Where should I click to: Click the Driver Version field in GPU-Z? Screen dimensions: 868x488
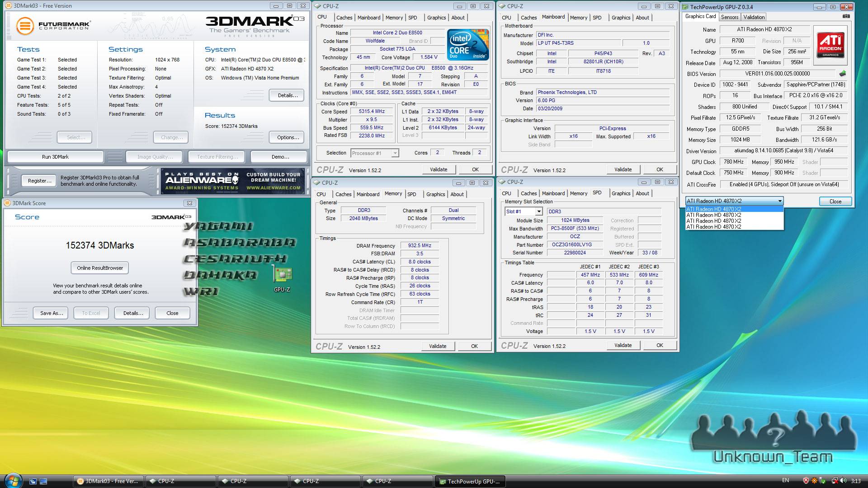[783, 150]
